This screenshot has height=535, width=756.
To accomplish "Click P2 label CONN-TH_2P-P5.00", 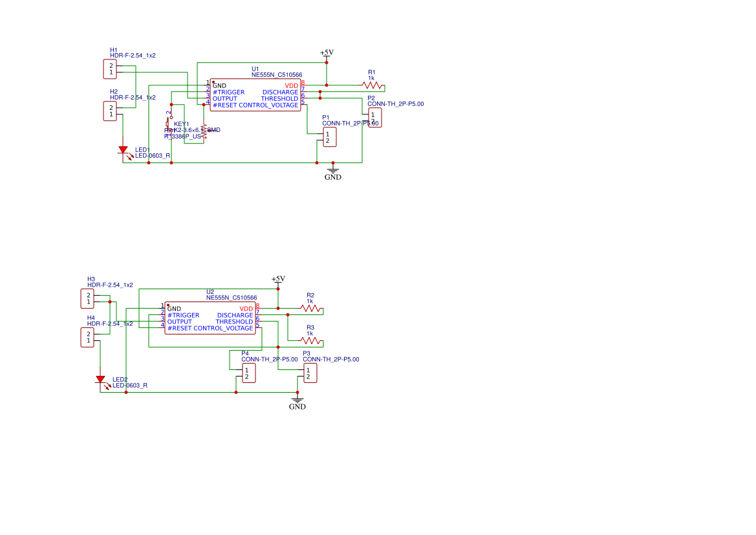I will tap(396, 104).
